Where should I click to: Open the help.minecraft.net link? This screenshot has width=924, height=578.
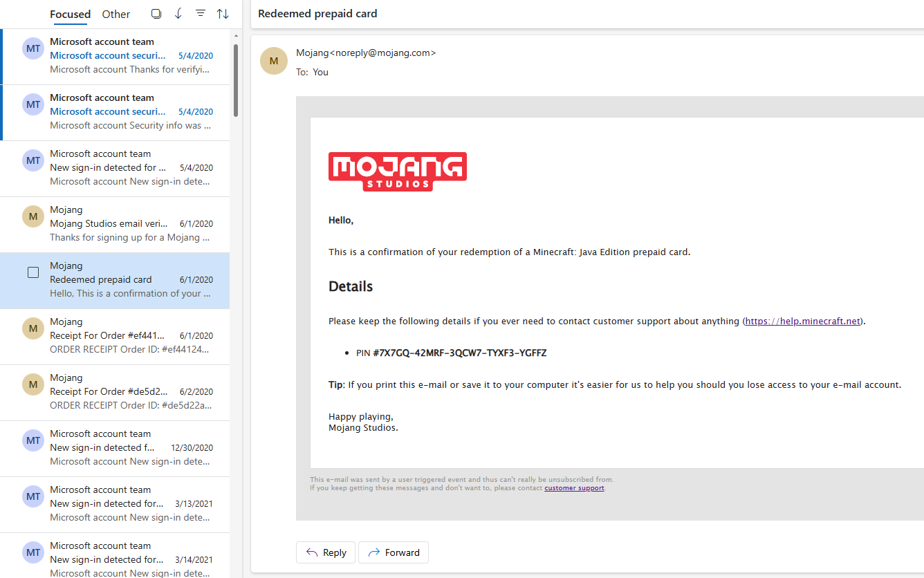[803, 321]
